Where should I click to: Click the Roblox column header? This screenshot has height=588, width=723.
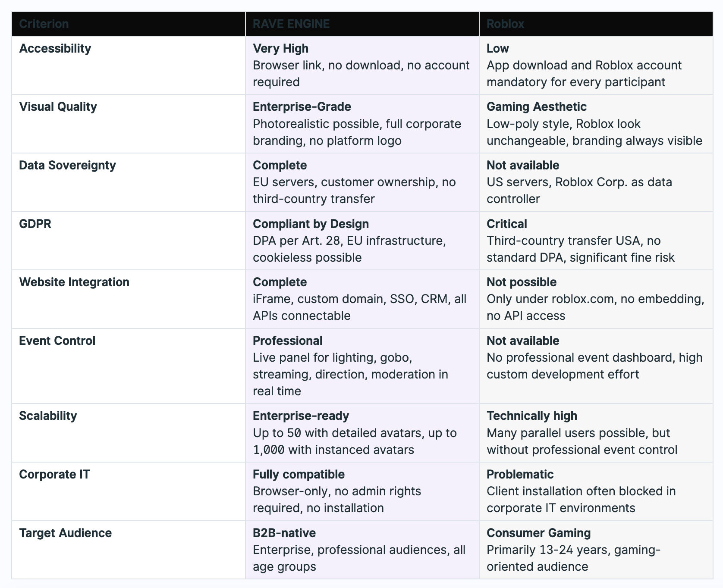tap(505, 24)
